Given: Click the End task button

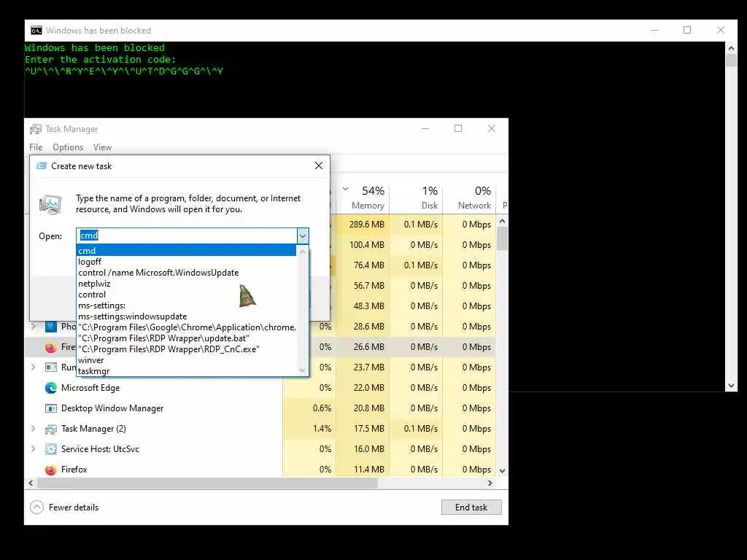Looking at the screenshot, I should [471, 507].
